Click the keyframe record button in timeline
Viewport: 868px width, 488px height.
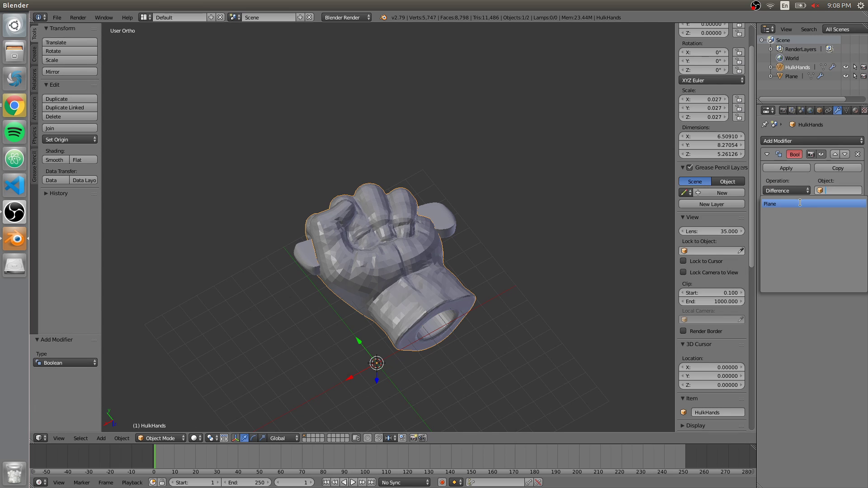pyautogui.click(x=442, y=482)
